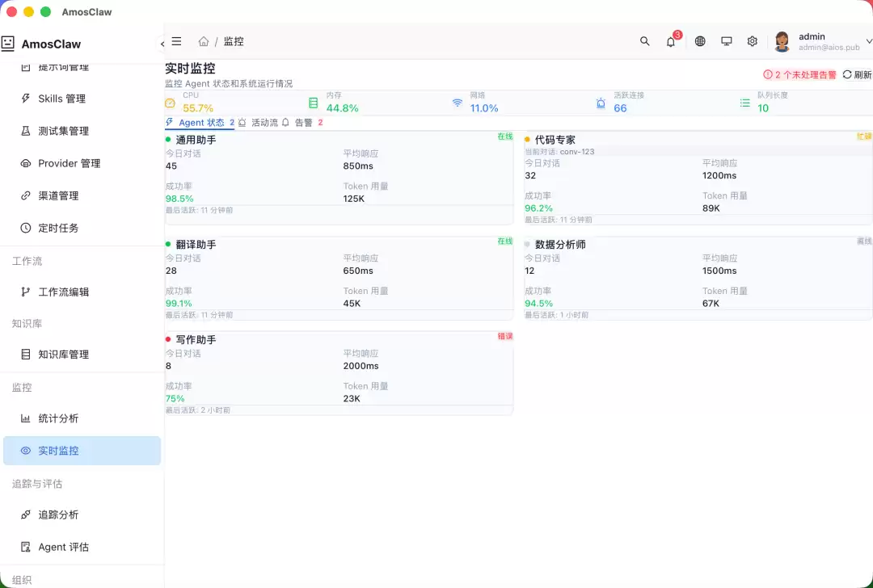Click the monitor display icon in header
873x588 pixels.
pyautogui.click(x=727, y=41)
